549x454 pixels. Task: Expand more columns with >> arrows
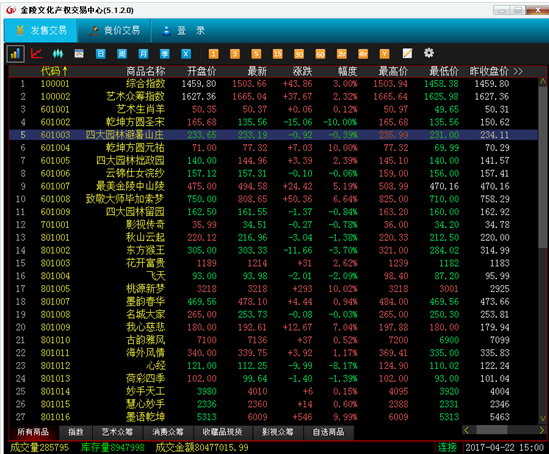click(x=518, y=71)
